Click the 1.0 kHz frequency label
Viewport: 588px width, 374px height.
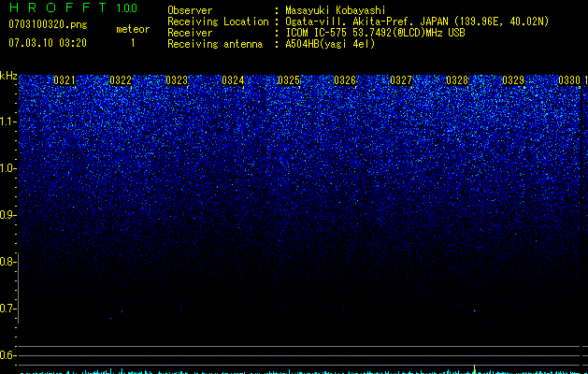(7, 168)
